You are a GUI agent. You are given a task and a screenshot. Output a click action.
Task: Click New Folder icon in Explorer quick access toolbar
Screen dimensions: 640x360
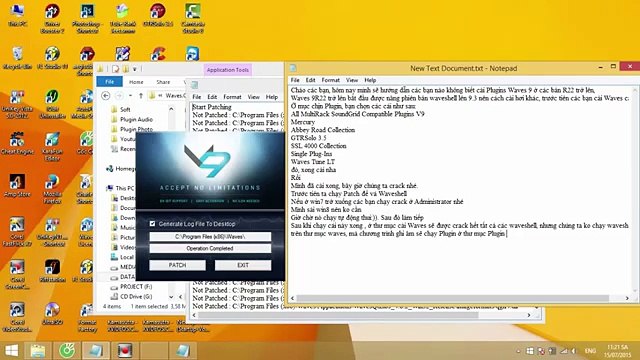[126, 69]
